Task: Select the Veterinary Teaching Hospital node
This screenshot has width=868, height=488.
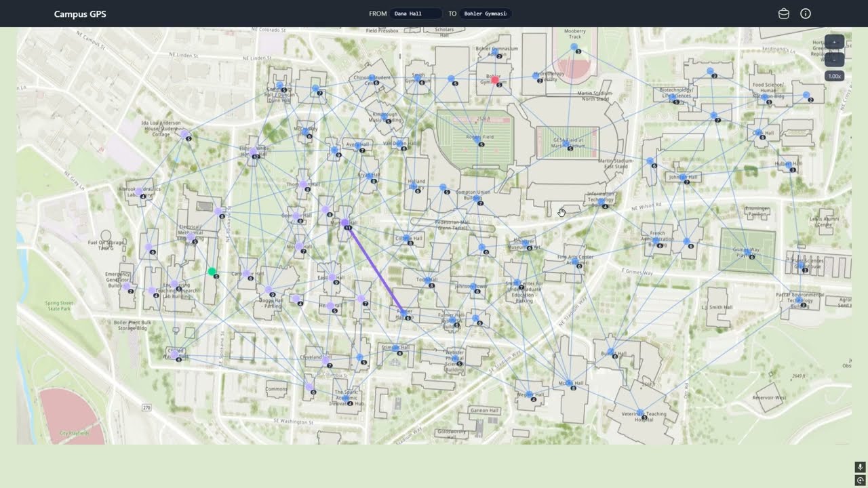Action: tap(640, 413)
